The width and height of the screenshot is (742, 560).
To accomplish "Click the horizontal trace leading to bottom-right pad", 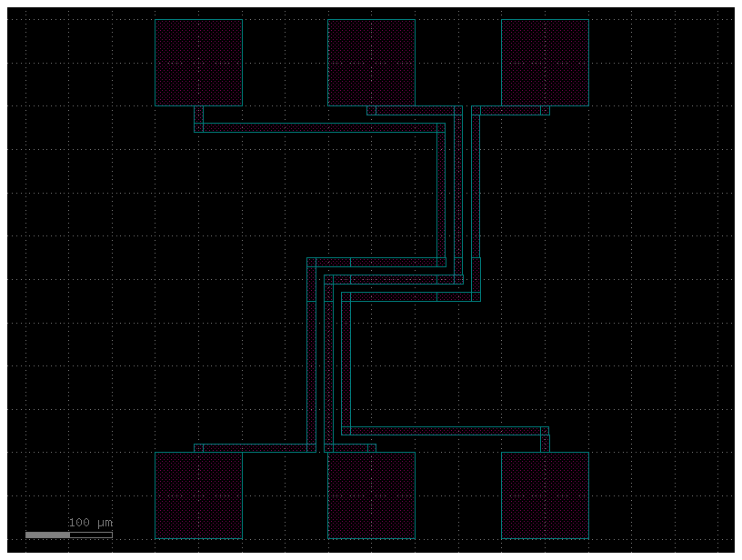I will 446,431.
